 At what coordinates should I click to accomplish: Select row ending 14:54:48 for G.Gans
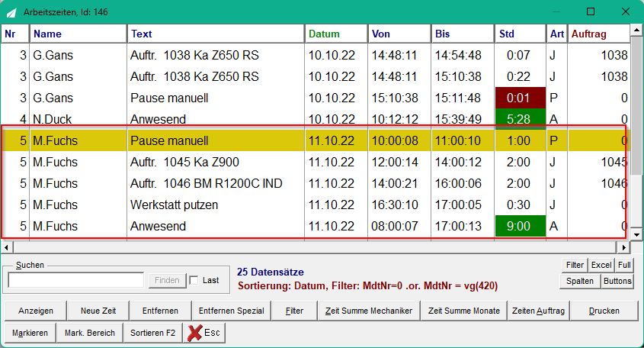point(316,55)
